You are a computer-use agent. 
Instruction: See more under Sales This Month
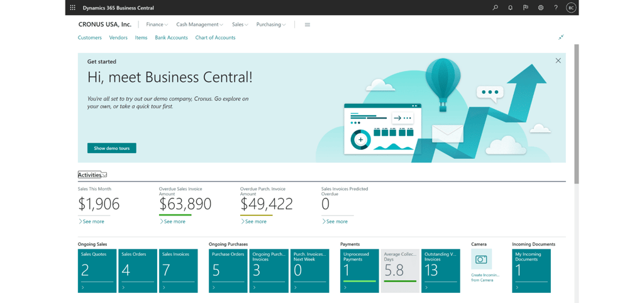pyautogui.click(x=91, y=221)
